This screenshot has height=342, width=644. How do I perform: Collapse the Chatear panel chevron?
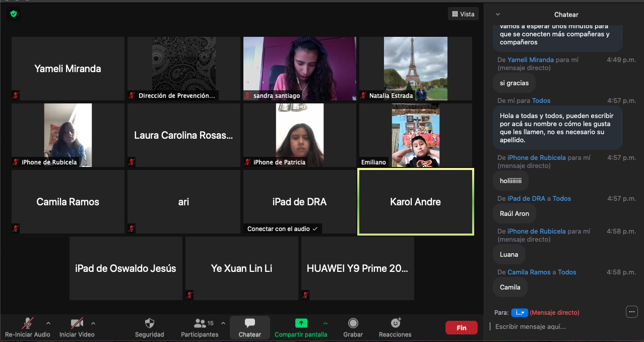(498, 15)
